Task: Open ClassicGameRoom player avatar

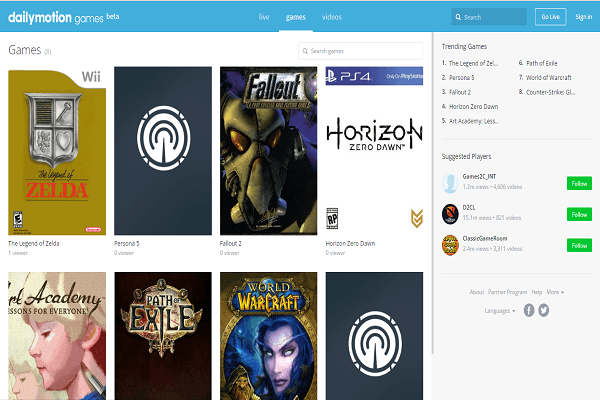Action: [450, 245]
